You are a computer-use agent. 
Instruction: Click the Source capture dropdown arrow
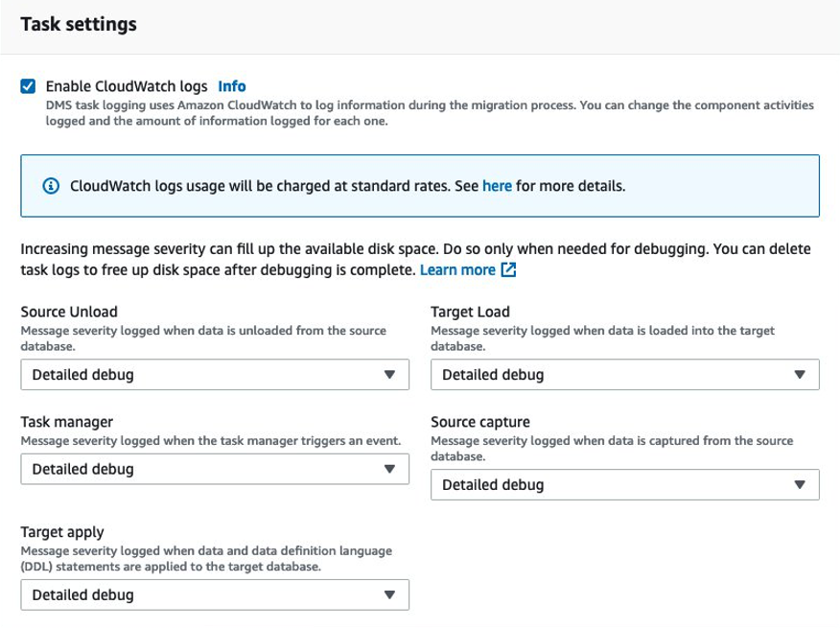click(x=800, y=485)
